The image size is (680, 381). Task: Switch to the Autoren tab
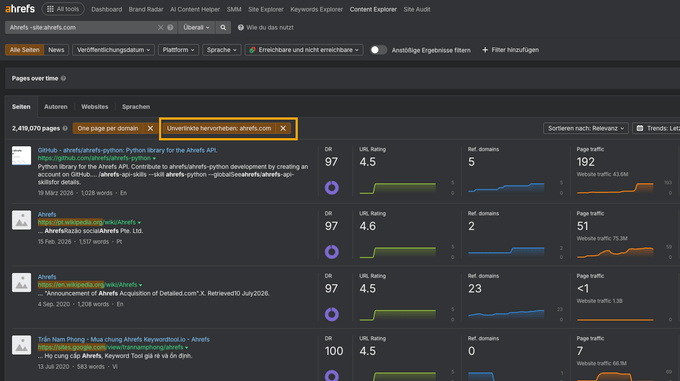(56, 107)
